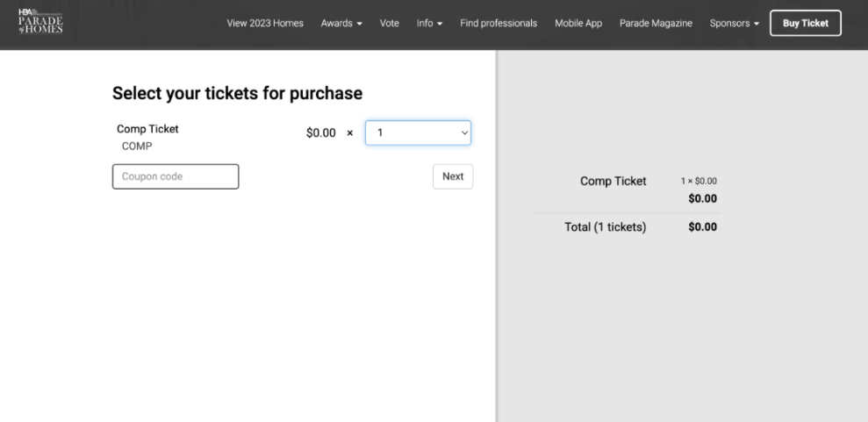
Task: Click the HBA Parade of Homes logo
Action: 40,22
